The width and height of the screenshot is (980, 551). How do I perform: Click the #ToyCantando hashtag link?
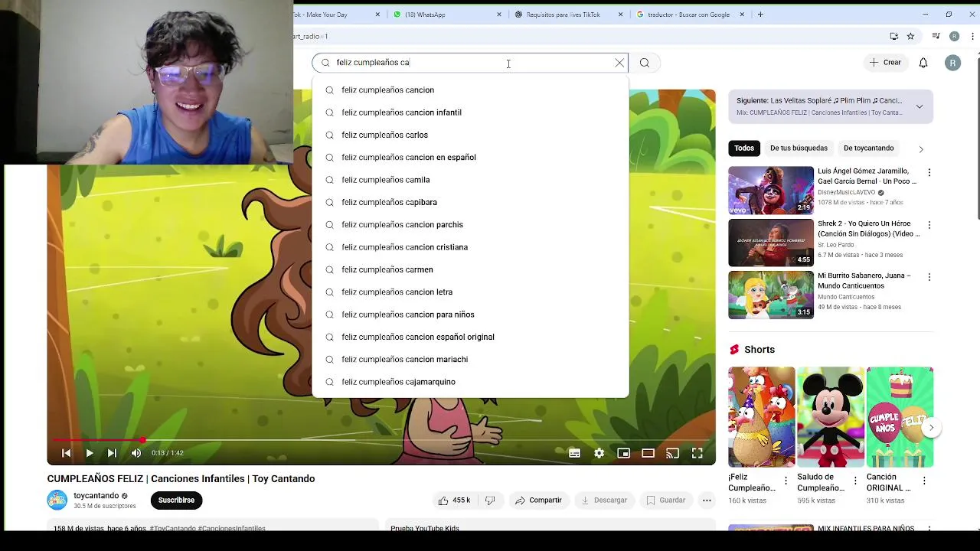(172, 529)
